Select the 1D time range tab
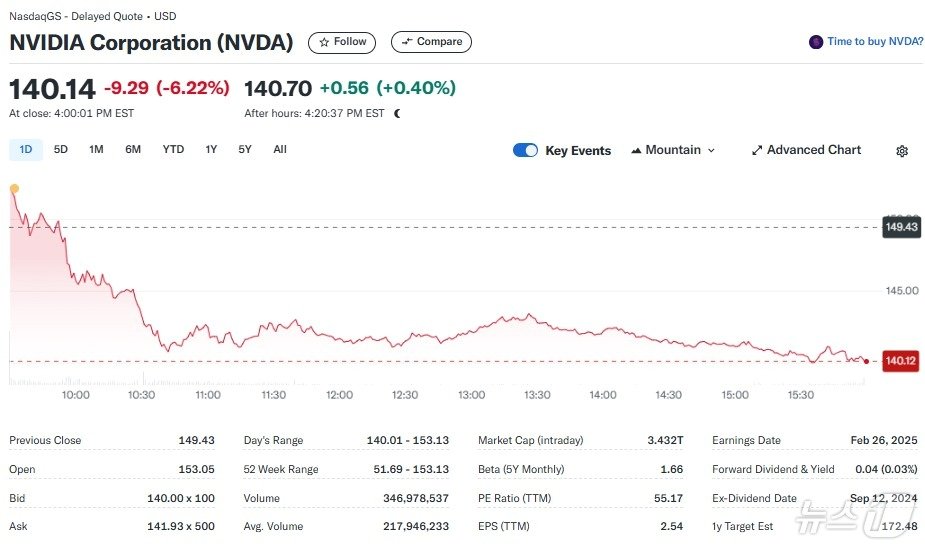 pos(26,150)
